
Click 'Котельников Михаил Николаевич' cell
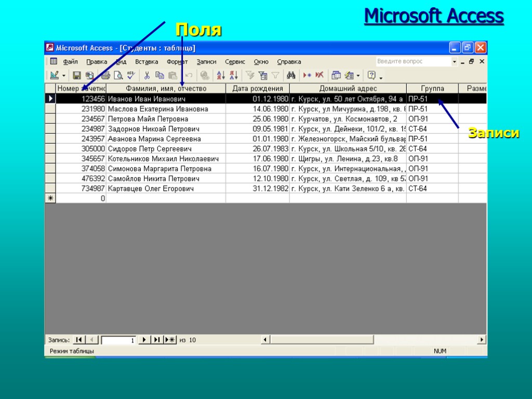click(166, 159)
